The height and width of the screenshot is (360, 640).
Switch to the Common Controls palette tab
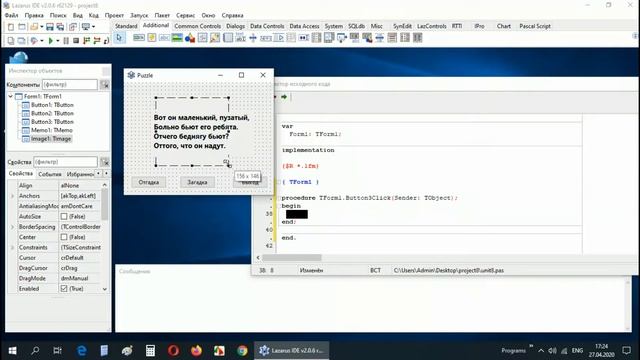tap(198, 26)
